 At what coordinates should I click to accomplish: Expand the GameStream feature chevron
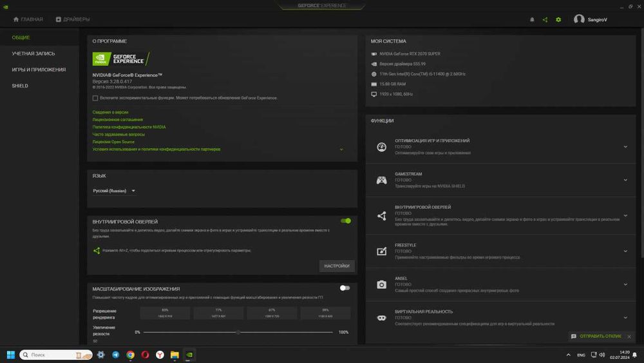(x=625, y=180)
